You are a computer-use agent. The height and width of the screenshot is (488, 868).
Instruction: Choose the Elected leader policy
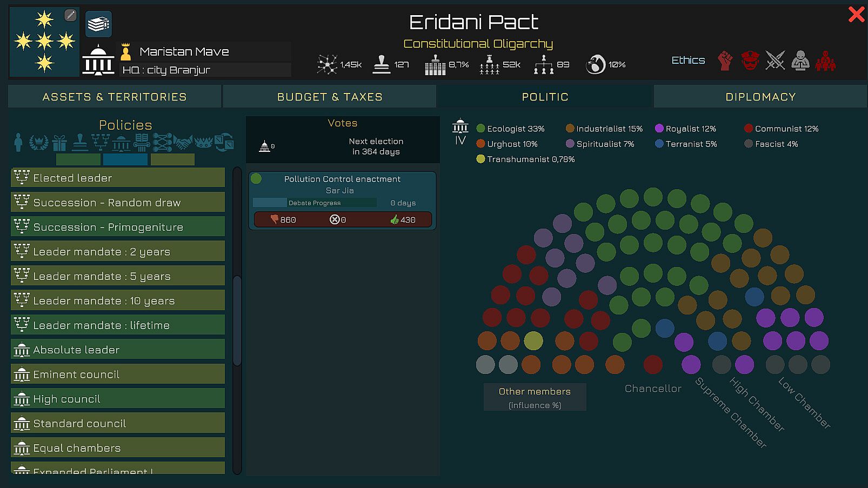tap(118, 178)
